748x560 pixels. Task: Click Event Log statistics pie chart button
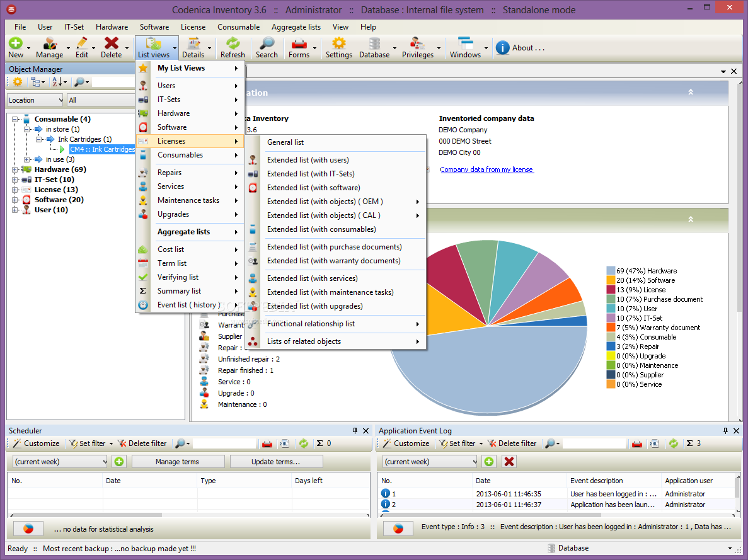coord(398,529)
